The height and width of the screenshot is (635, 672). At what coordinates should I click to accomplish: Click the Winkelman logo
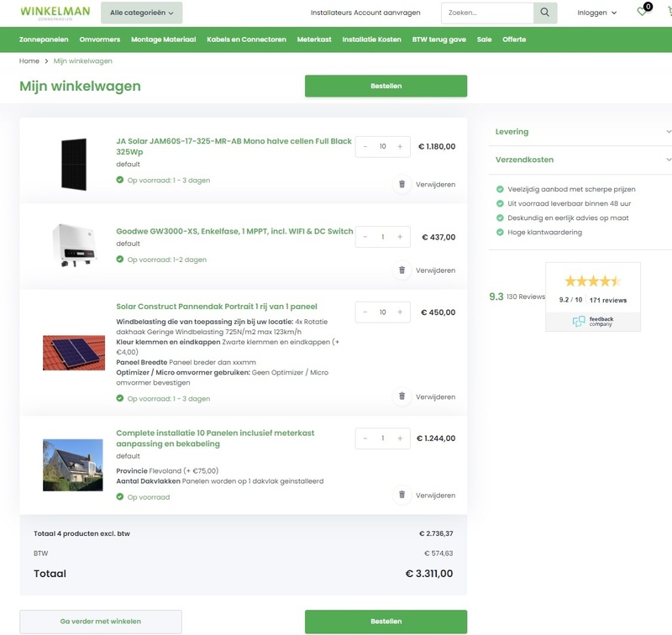point(55,13)
